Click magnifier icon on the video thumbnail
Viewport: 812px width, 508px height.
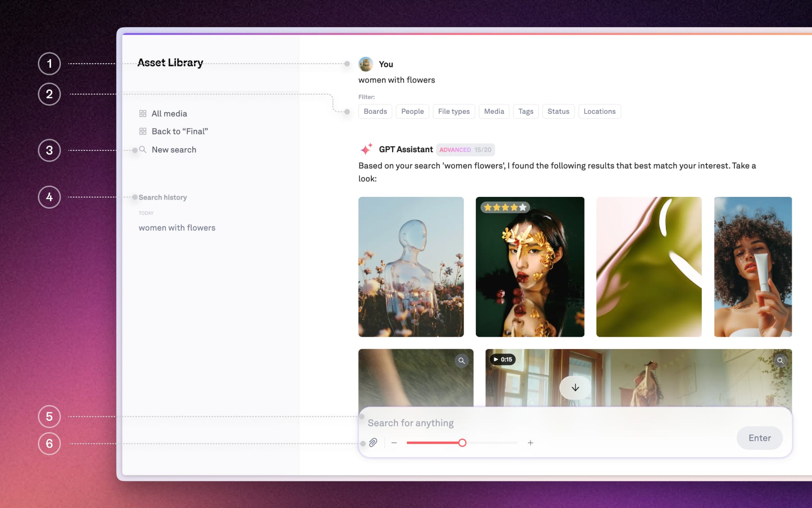click(x=780, y=360)
